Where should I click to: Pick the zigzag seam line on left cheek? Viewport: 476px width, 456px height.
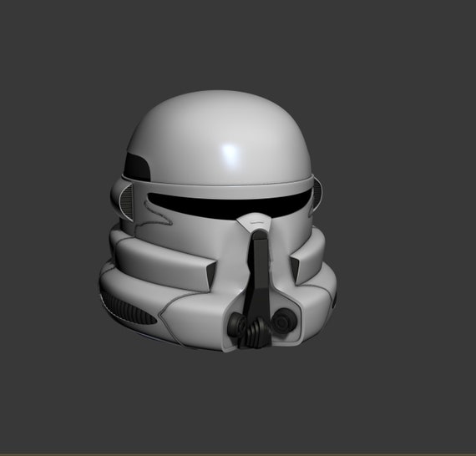pos(154,215)
